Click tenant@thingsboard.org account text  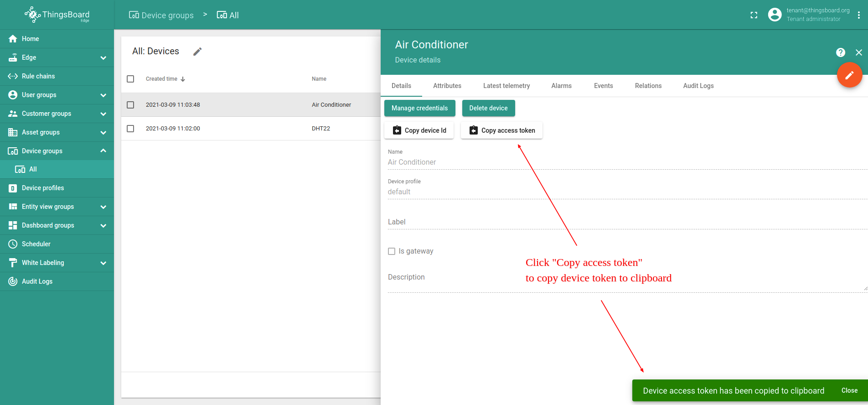point(818,10)
